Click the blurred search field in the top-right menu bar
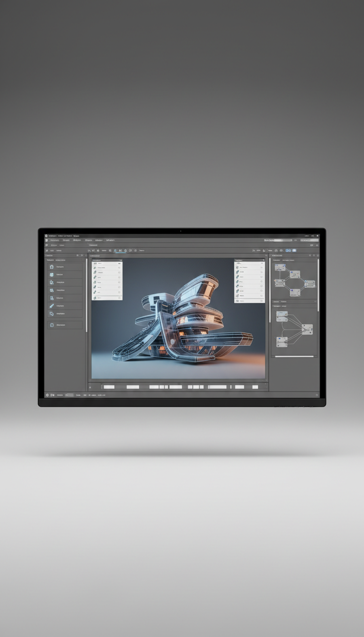The height and width of the screenshot is (637, 364). pyautogui.click(x=278, y=240)
